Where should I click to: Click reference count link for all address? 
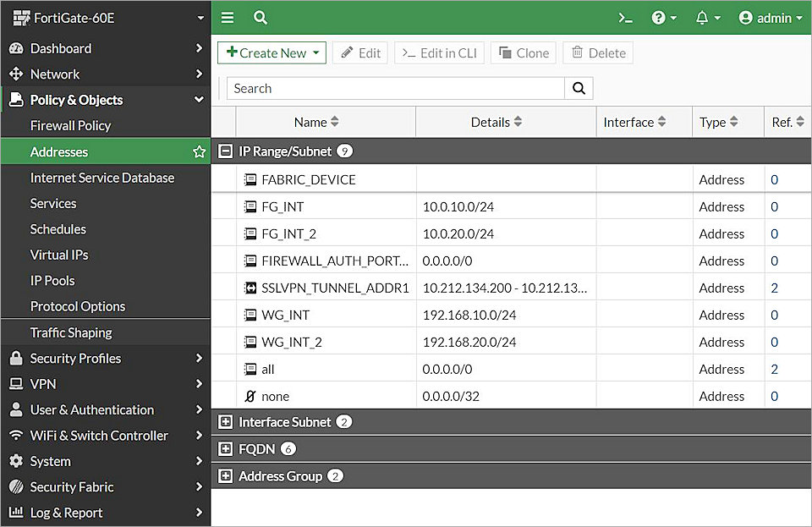(774, 369)
